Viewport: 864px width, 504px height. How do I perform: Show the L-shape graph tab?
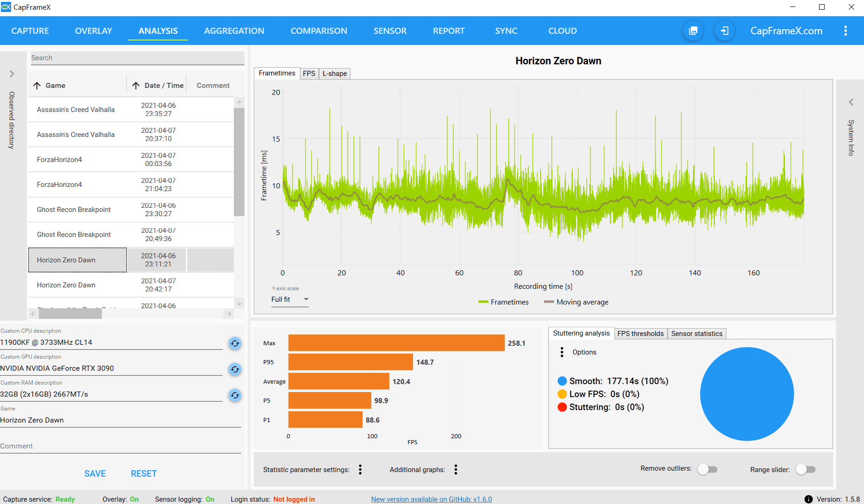point(335,74)
